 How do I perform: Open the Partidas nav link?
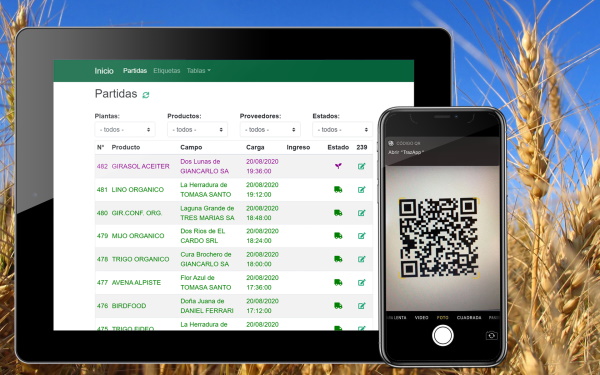[135, 70]
